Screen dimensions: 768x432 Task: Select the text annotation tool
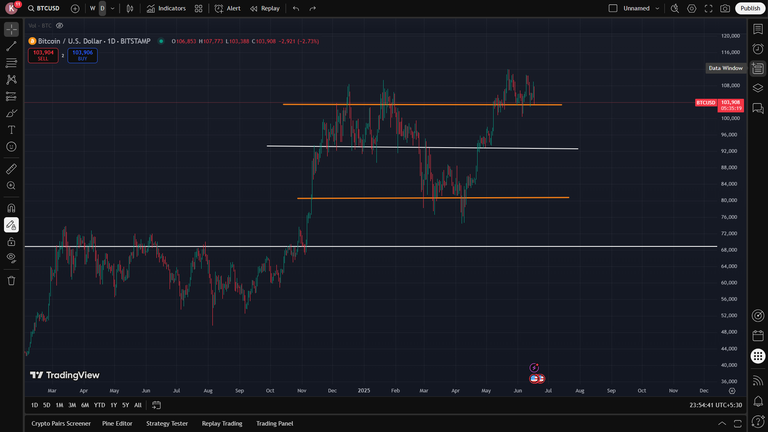click(11, 130)
